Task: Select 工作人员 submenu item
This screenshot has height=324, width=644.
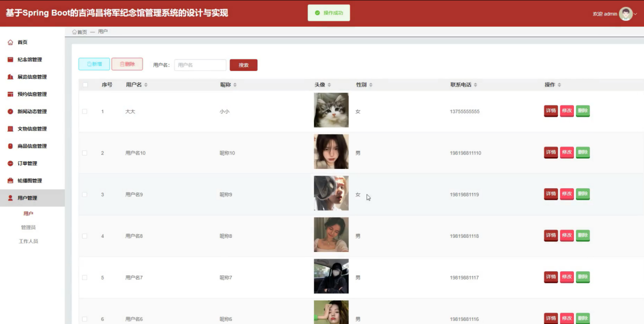Action: tap(28, 241)
